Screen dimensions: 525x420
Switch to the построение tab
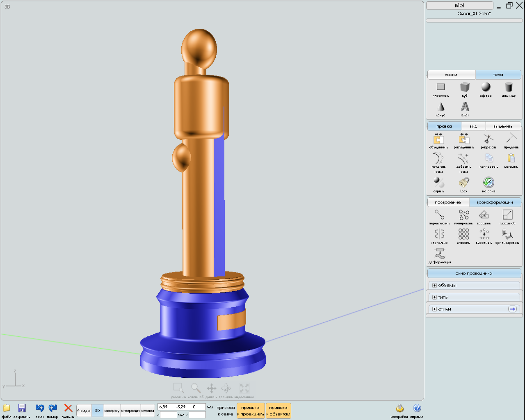pyautogui.click(x=448, y=202)
